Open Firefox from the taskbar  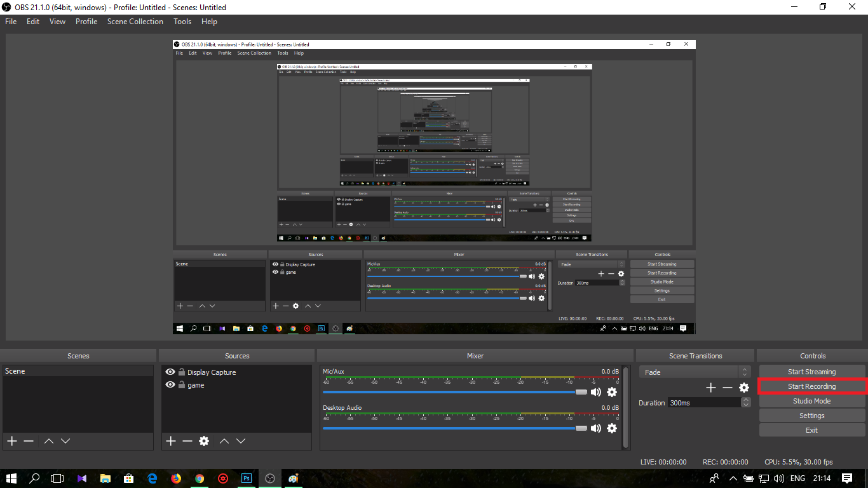pyautogui.click(x=176, y=478)
